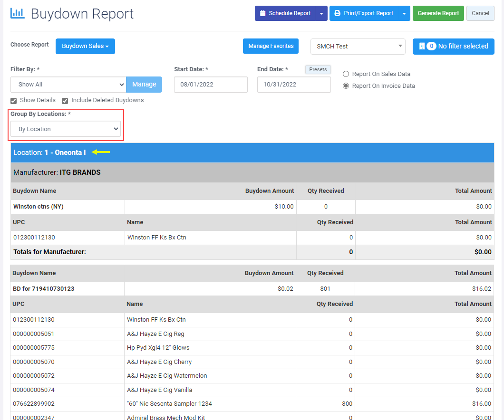Open Group By Locations dropdown

coord(66,129)
